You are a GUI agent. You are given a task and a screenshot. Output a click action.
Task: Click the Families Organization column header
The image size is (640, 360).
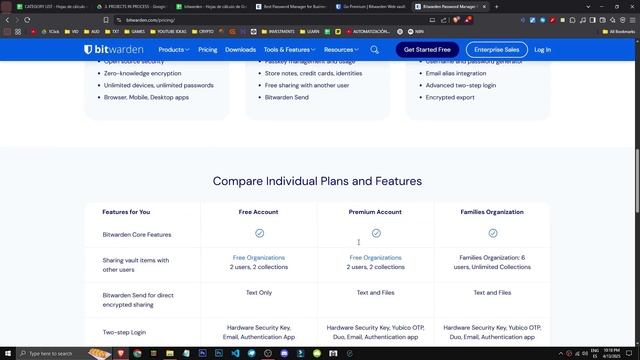click(x=492, y=212)
